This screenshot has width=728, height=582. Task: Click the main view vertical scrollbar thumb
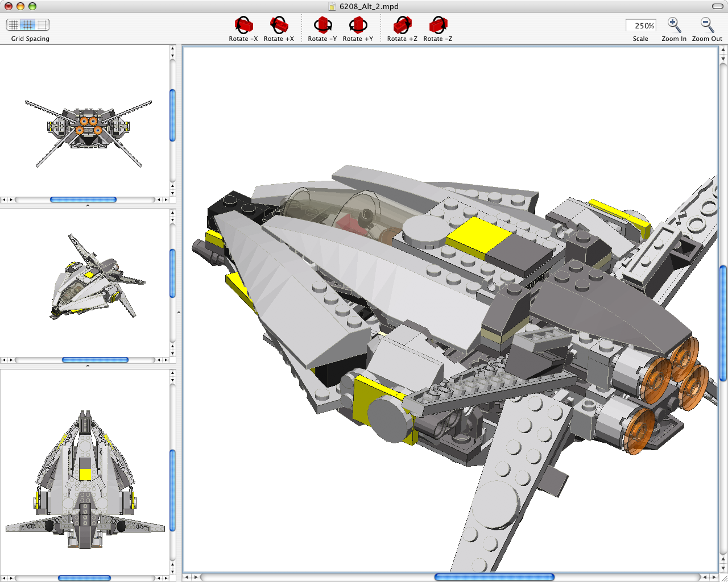tap(723, 323)
